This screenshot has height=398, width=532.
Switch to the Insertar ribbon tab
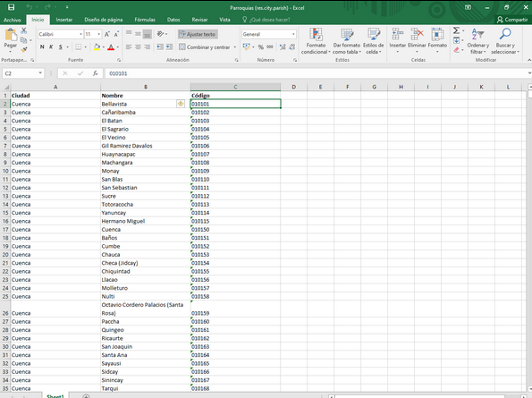click(64, 20)
